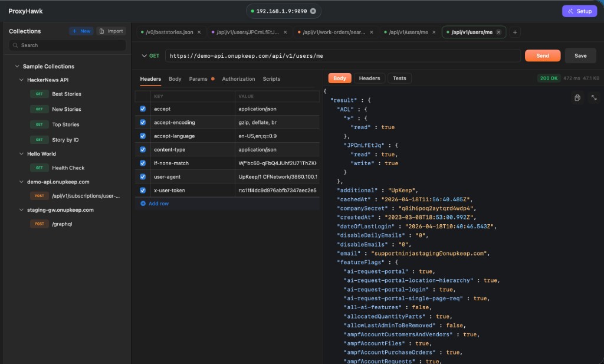Click the GET badge beside New Stories
604x364 pixels.
pyautogui.click(x=40, y=109)
